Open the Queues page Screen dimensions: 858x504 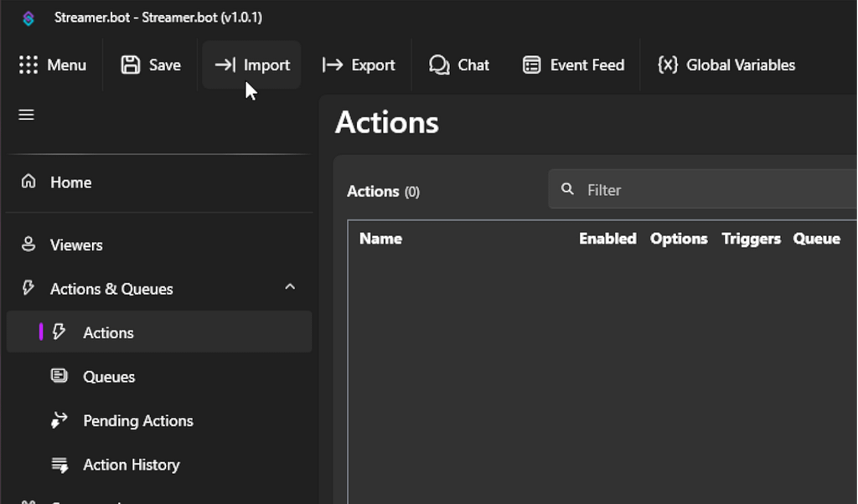(x=109, y=377)
